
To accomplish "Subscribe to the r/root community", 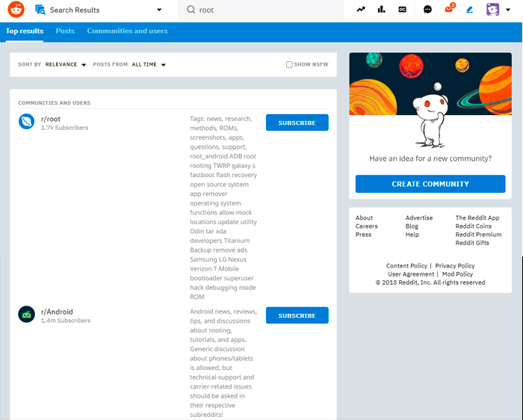I will tap(297, 123).
